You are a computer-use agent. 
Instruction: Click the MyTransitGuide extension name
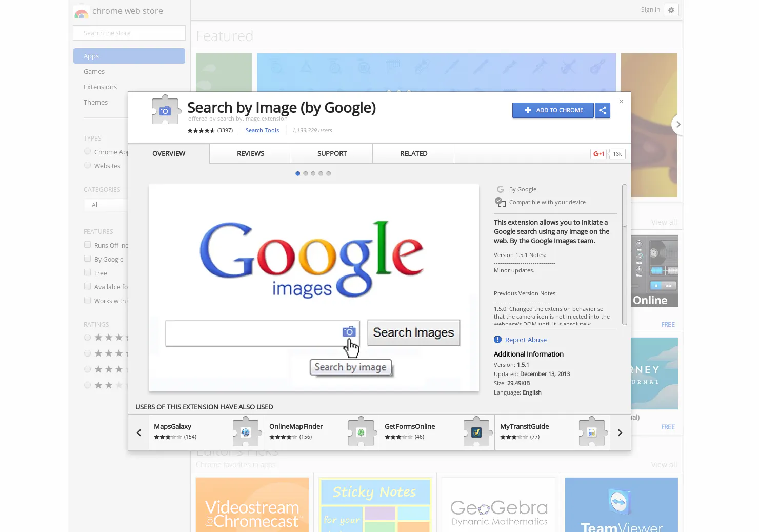pyautogui.click(x=525, y=426)
